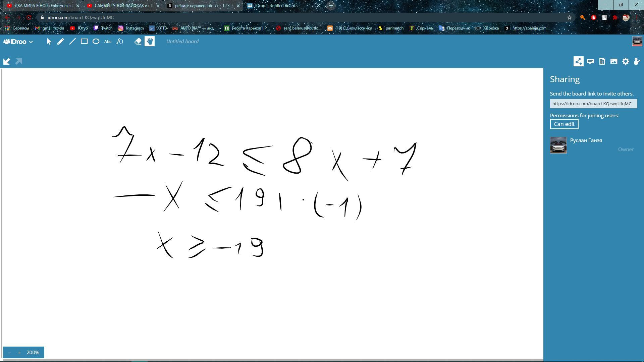The height and width of the screenshot is (362, 644).
Task: Click the board link field
Action: (x=593, y=104)
